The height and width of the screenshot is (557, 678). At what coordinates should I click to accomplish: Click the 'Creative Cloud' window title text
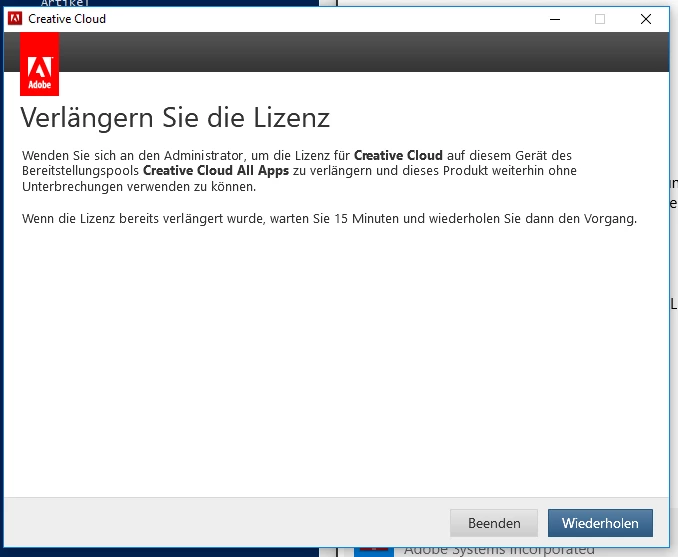pos(67,19)
